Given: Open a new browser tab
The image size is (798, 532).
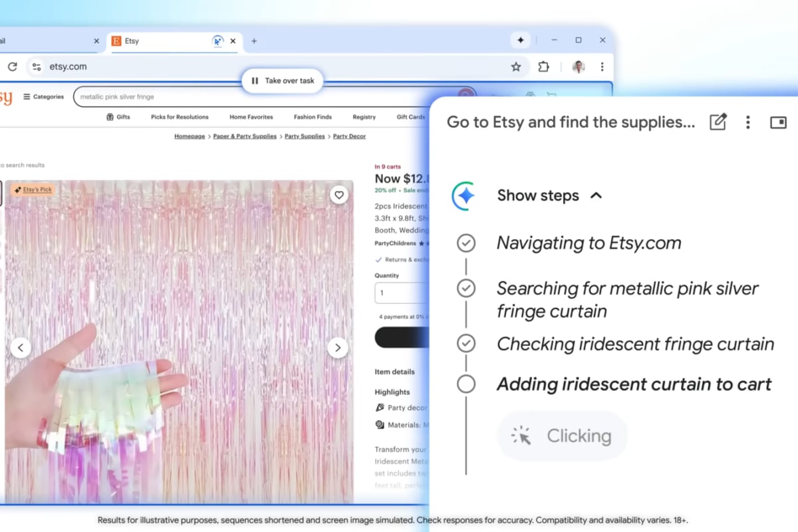Looking at the screenshot, I should [253, 41].
